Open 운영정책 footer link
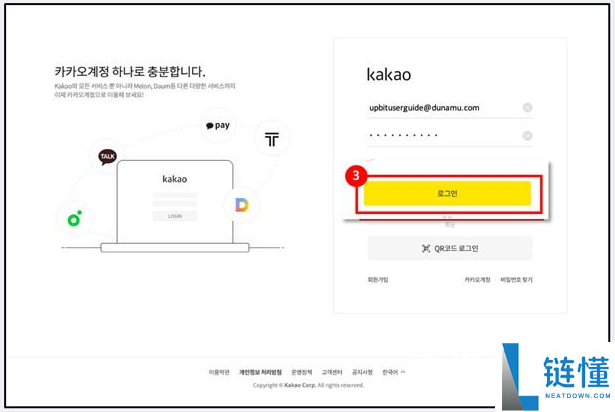 coord(302,372)
